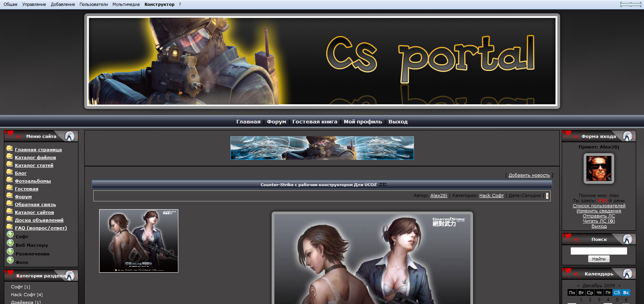Open the Мультимедиа admin menu

pyautogui.click(x=126, y=4)
